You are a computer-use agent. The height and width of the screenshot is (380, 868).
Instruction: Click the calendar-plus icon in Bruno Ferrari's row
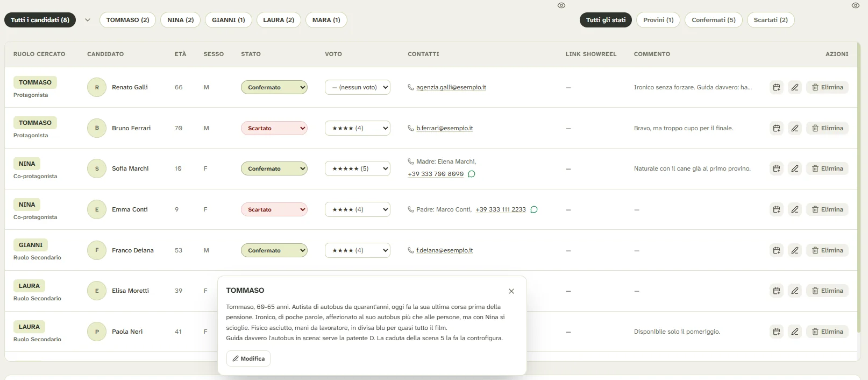tap(776, 128)
